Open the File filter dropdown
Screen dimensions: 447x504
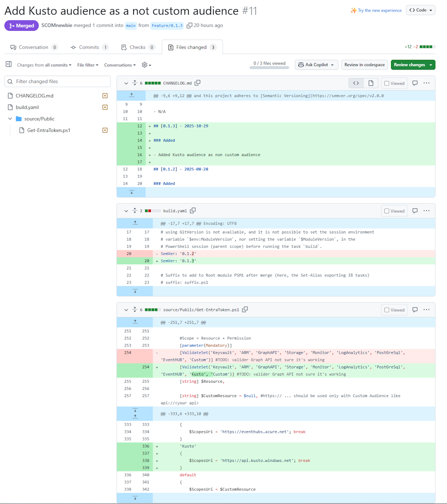pos(88,65)
